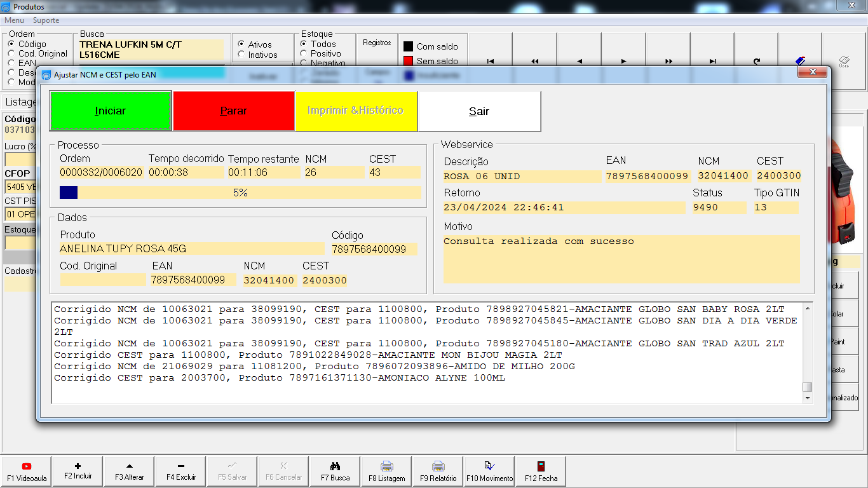868x488 pixels.
Task: Select the Código order radio button
Action: tap(11, 44)
